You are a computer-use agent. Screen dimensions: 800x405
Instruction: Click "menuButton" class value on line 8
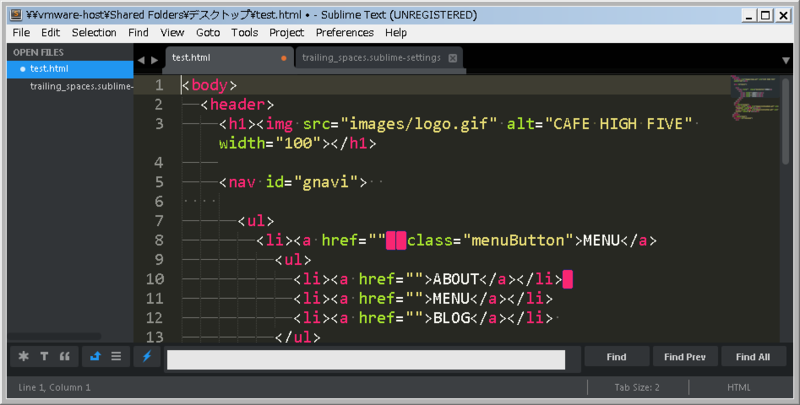518,240
